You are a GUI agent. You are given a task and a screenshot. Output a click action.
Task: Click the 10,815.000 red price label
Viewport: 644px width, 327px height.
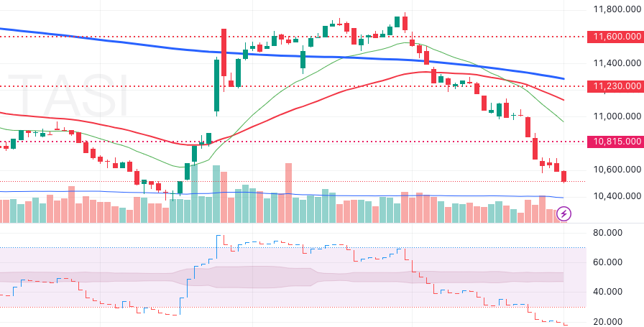click(615, 142)
